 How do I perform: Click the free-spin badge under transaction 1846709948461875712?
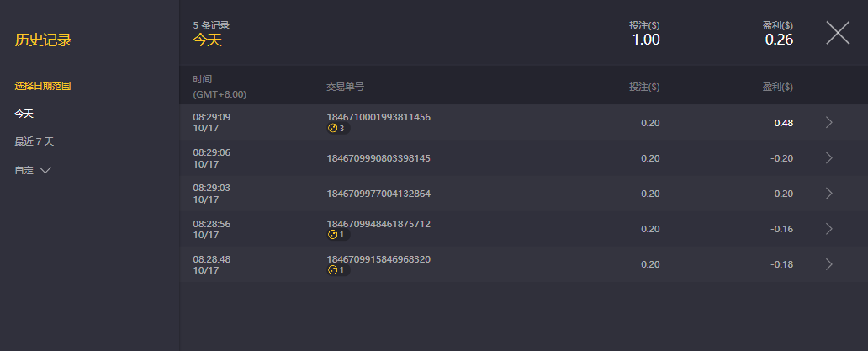click(337, 235)
